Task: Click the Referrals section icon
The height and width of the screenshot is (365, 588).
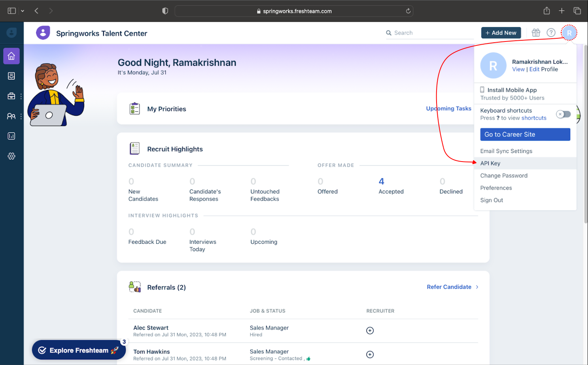Action: [134, 287]
